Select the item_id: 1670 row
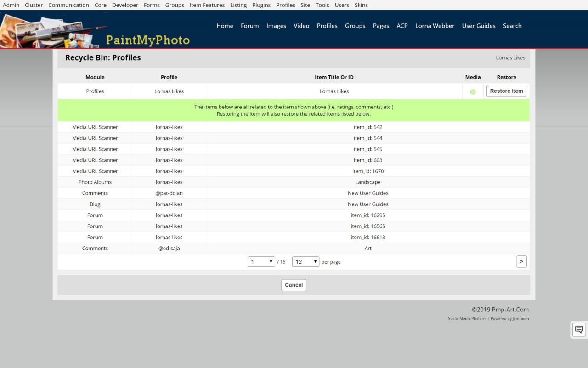This screenshot has height=368, width=588. [x=294, y=171]
